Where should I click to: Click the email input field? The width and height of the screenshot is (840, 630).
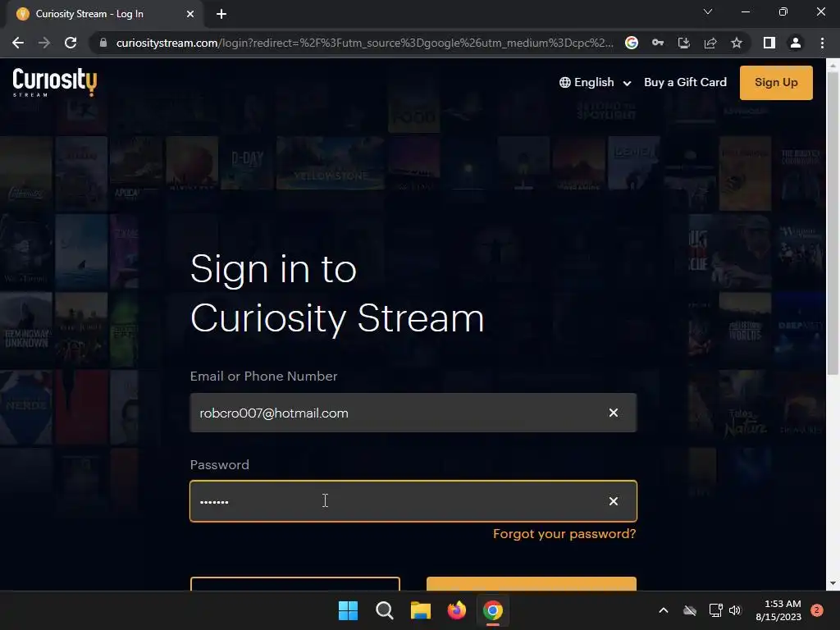(413, 413)
